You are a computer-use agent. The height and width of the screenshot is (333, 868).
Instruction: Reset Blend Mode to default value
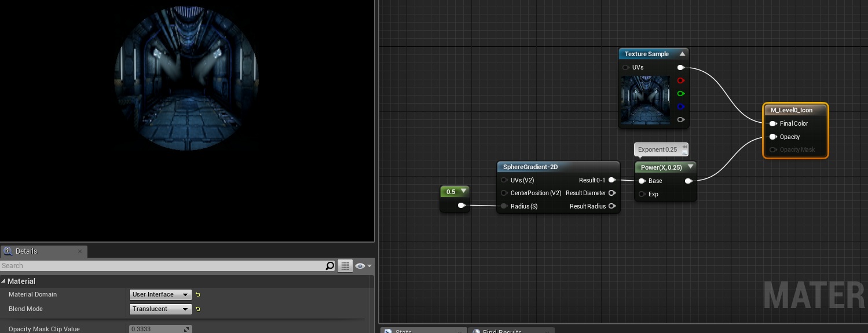point(197,309)
